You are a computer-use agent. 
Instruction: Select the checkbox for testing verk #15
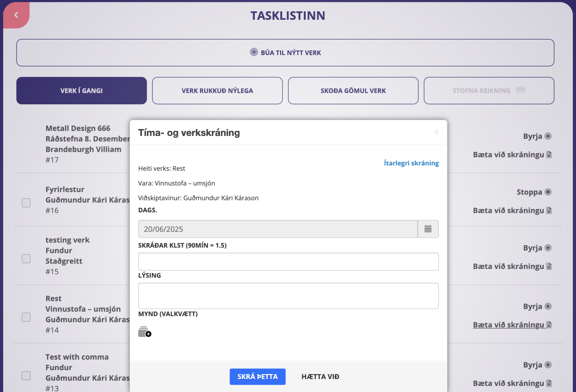(x=26, y=259)
